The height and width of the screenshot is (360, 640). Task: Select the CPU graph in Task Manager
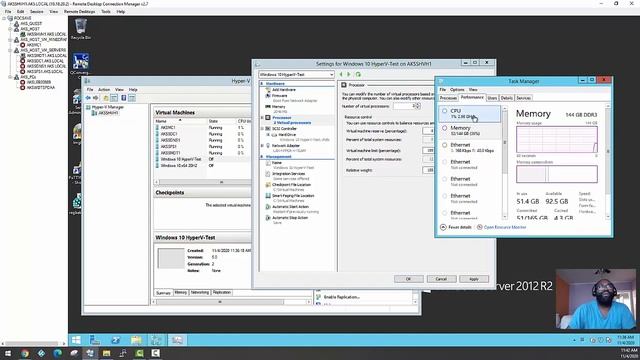point(469,113)
